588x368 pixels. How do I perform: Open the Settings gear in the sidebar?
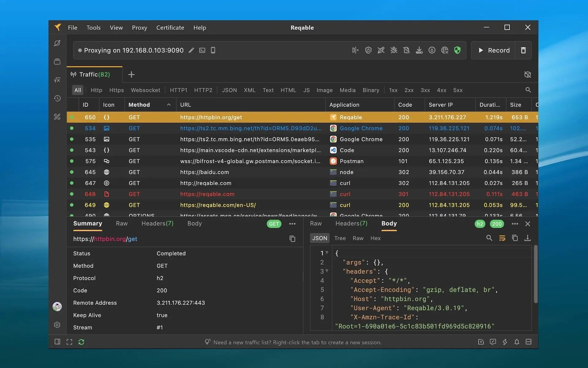[x=57, y=325]
